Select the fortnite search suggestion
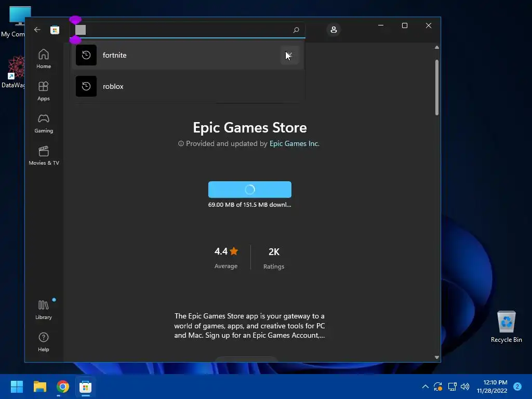This screenshot has height=399, width=532. 188,55
